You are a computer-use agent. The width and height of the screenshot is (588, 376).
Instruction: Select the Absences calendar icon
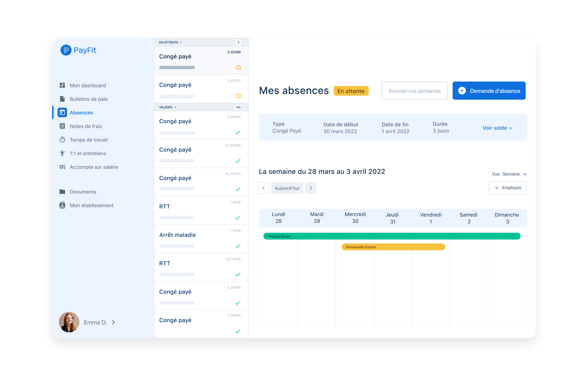[62, 112]
